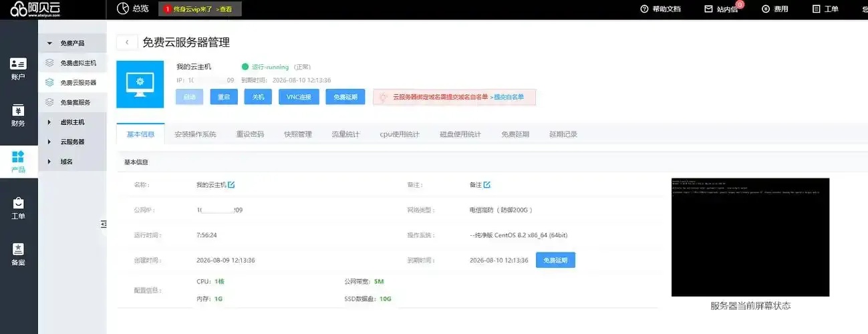Edit the 备注 remark pencil icon
The height and width of the screenshot is (334, 868).
click(x=487, y=184)
